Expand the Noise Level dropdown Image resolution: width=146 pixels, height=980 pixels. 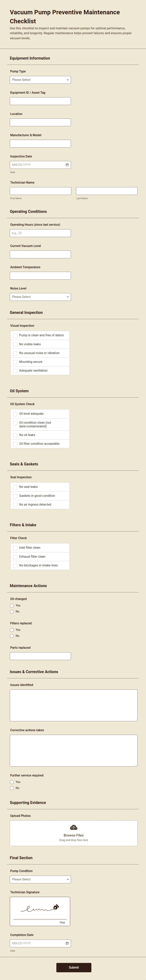[x=40, y=297]
